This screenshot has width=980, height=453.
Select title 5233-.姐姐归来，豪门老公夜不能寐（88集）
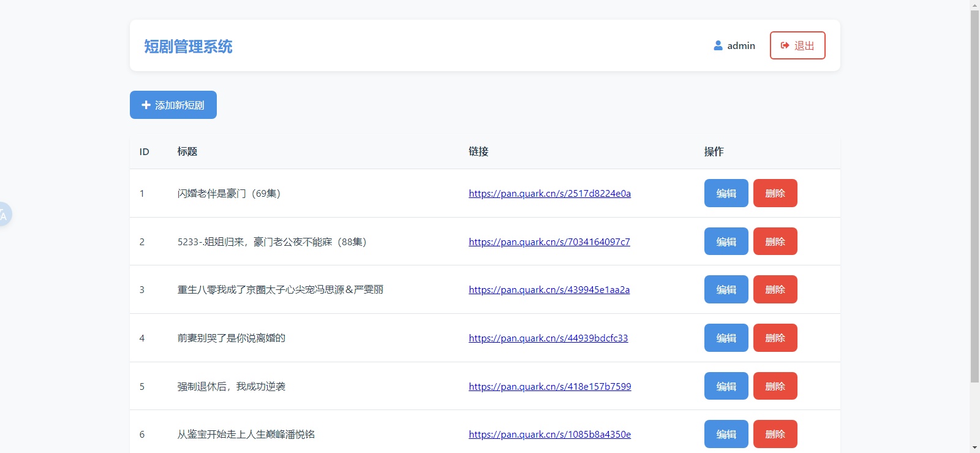click(x=273, y=242)
